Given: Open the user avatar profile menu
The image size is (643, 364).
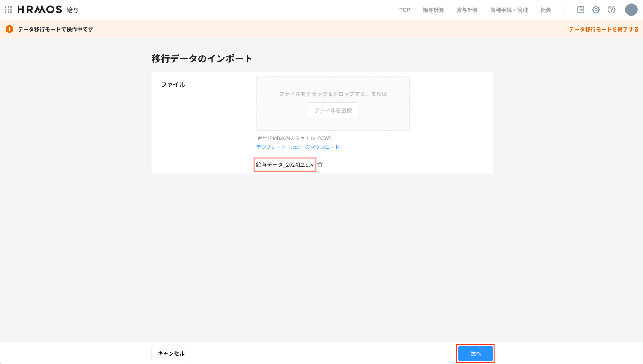Looking at the screenshot, I should pos(631,10).
